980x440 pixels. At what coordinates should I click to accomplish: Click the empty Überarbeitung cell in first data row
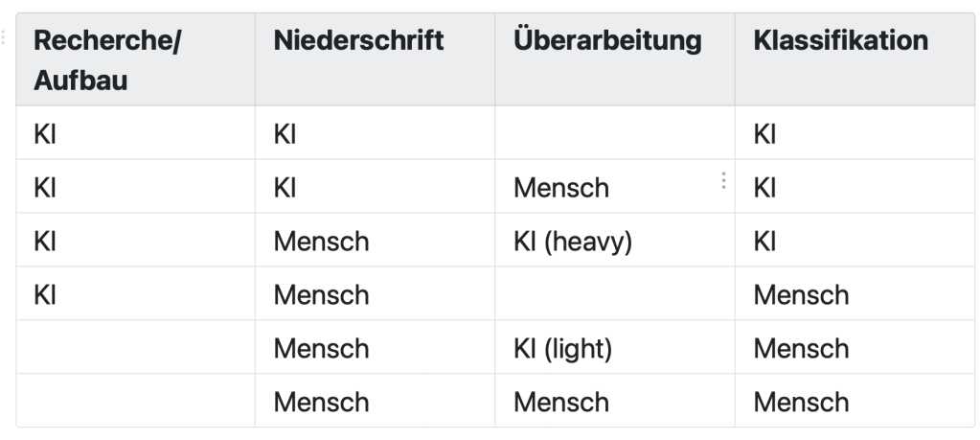pos(614,133)
